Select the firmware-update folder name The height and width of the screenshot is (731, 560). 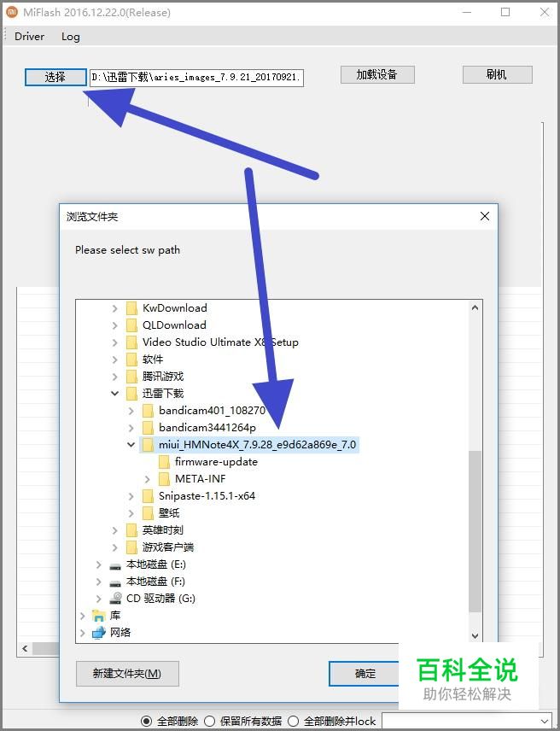[216, 462]
